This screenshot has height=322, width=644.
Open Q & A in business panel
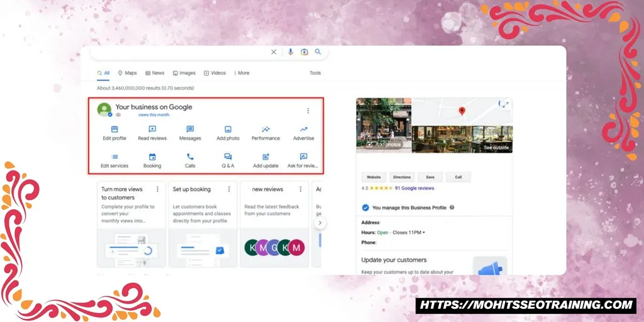(x=228, y=161)
